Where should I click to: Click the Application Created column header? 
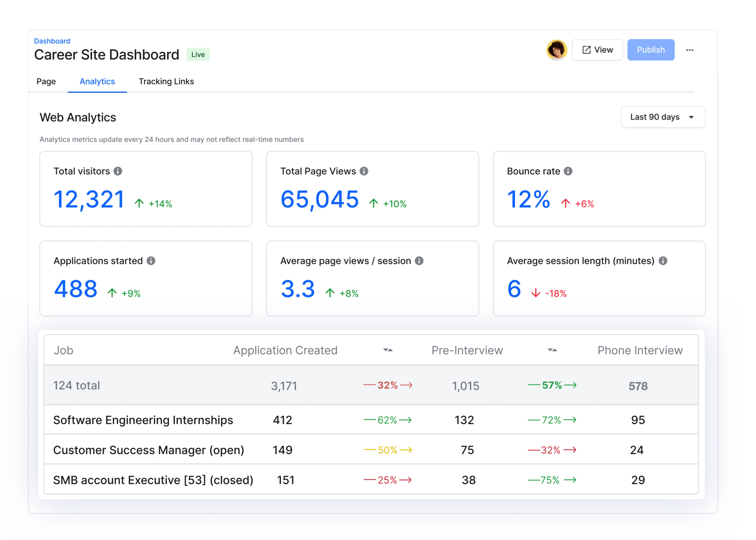pos(285,350)
